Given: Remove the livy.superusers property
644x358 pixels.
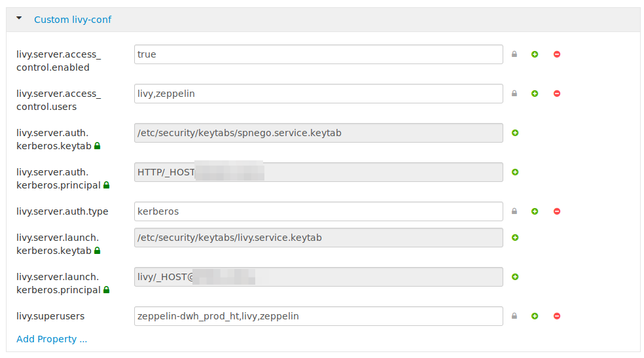Looking at the screenshot, I should pyautogui.click(x=557, y=316).
